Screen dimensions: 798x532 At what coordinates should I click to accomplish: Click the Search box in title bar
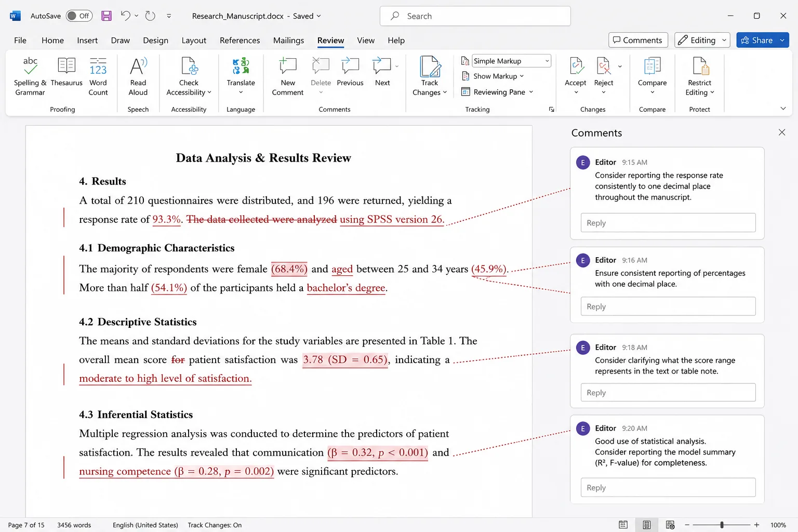[475, 16]
